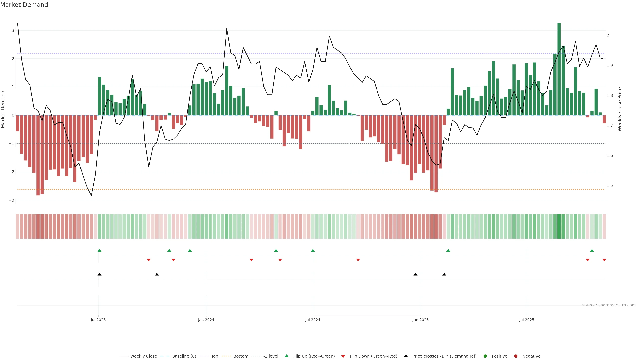Click source: sharemaestro.com text

[x=609, y=305]
